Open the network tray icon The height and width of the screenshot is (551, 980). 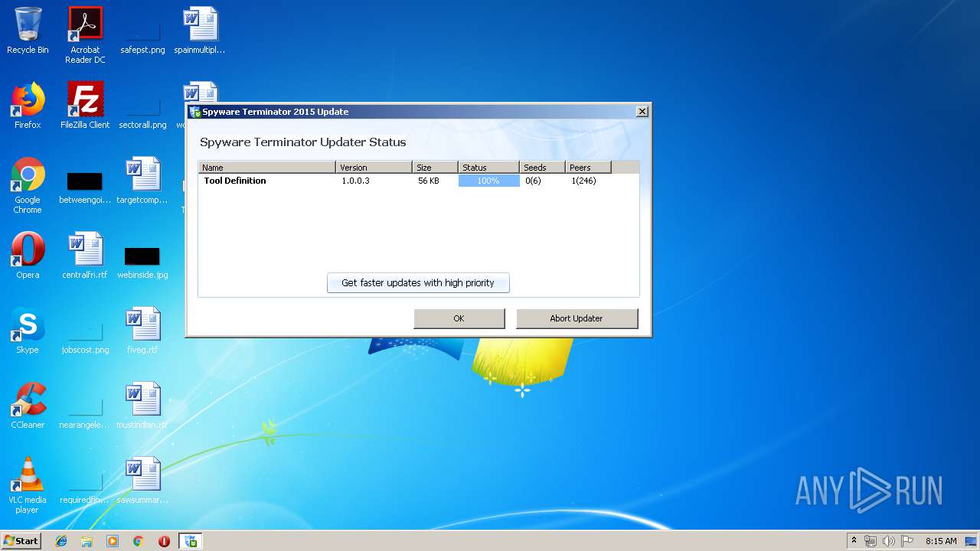[871, 541]
